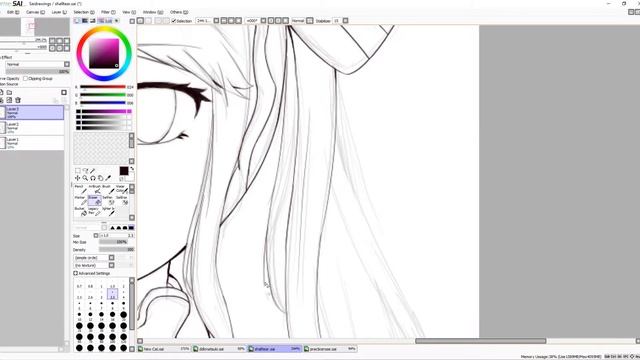Click the foreground color swatch
640x360 pixels.
click(x=124, y=171)
